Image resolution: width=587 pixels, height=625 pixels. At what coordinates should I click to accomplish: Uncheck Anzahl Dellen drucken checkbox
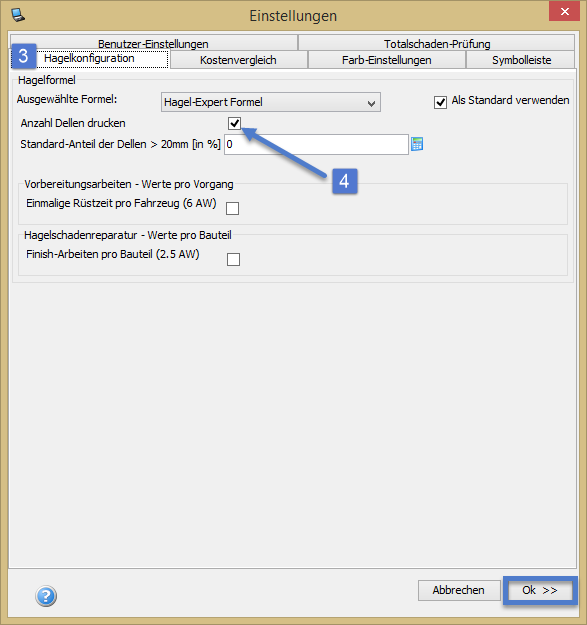(x=234, y=123)
